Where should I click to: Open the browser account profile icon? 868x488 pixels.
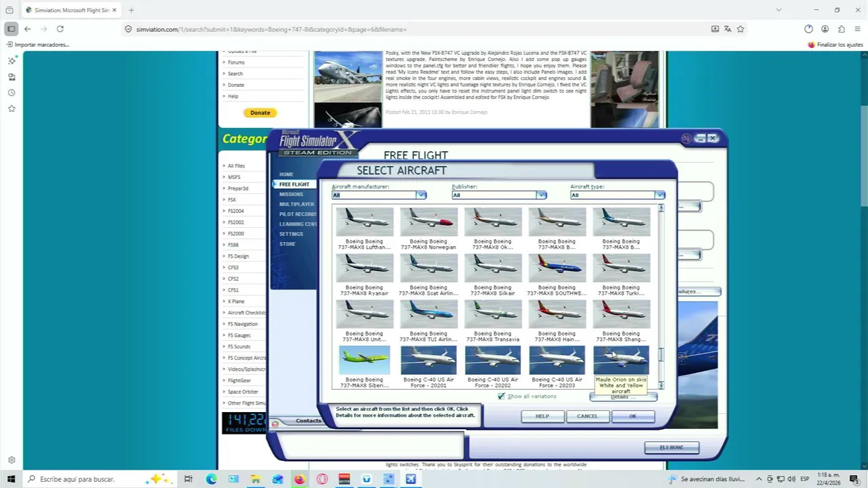825,29
